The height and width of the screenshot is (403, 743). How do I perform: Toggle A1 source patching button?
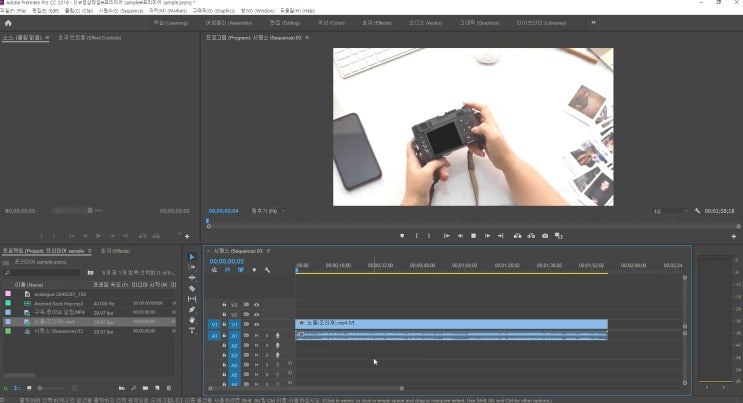coord(214,336)
